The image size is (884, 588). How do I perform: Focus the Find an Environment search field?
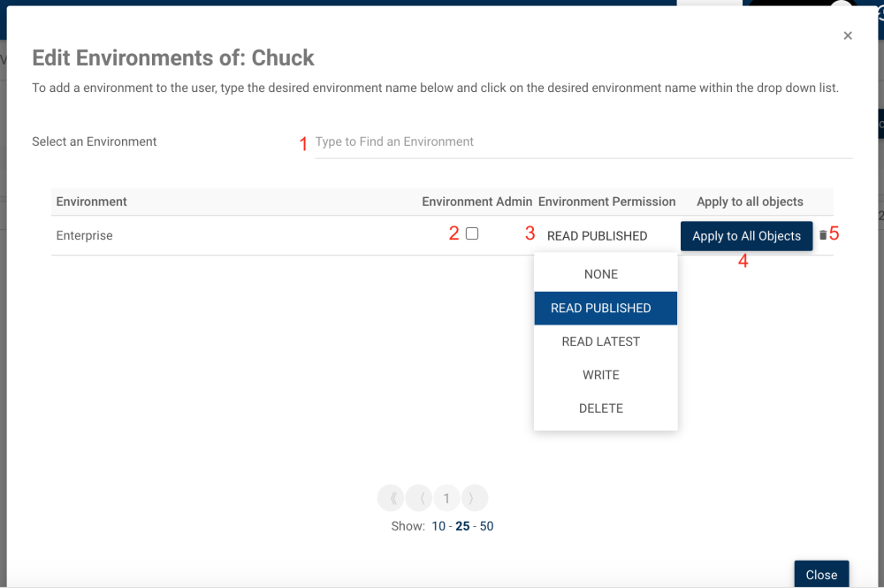[583, 141]
